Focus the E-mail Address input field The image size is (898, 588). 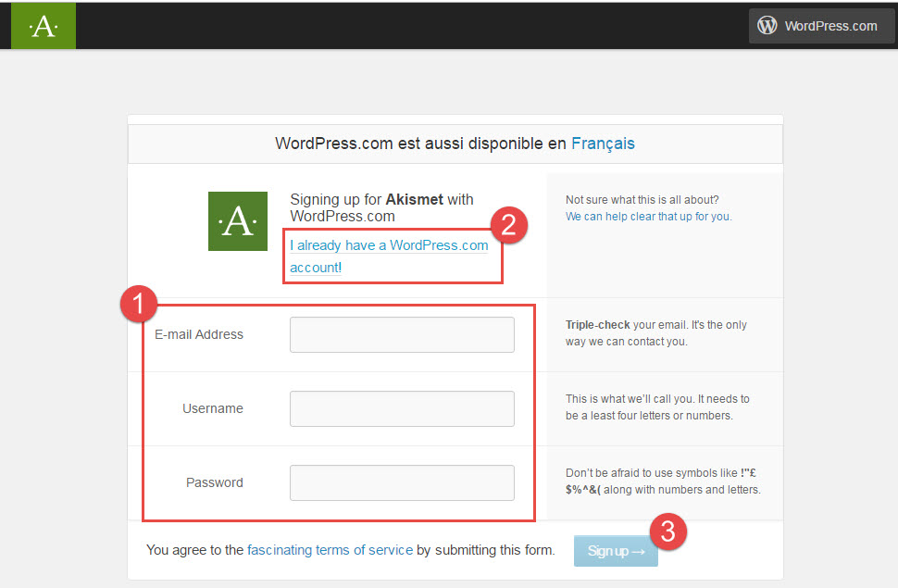tap(402, 334)
